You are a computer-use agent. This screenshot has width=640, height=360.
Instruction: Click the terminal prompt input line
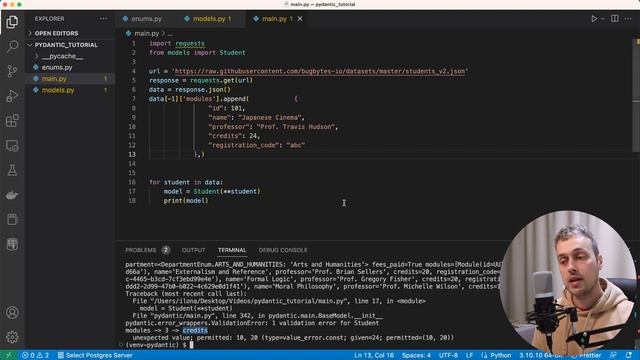tap(192, 345)
